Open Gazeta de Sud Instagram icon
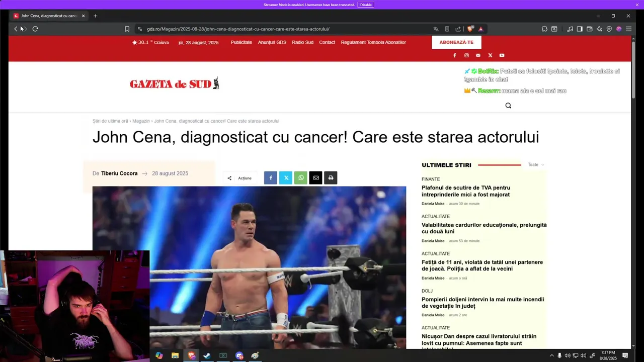 click(466, 55)
